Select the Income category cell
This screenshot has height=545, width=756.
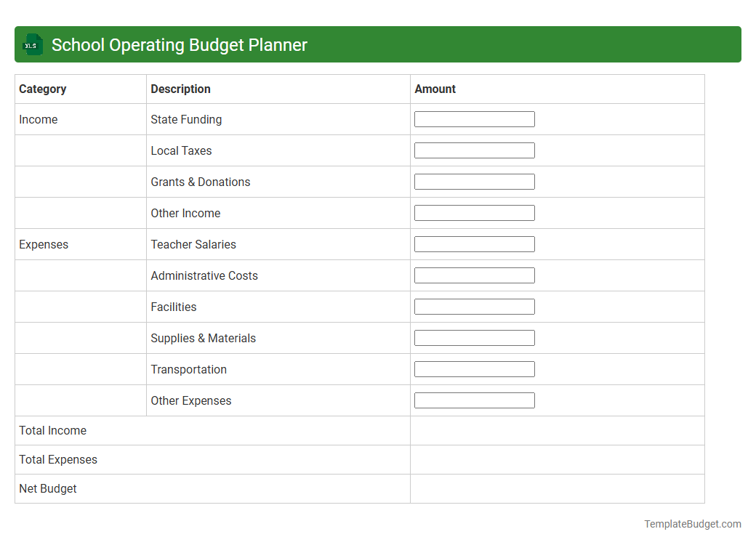[x=39, y=119]
